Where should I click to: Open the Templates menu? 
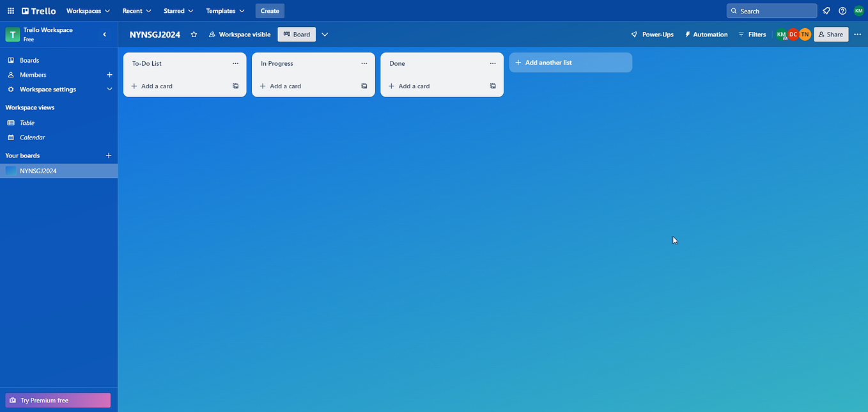[224, 10]
